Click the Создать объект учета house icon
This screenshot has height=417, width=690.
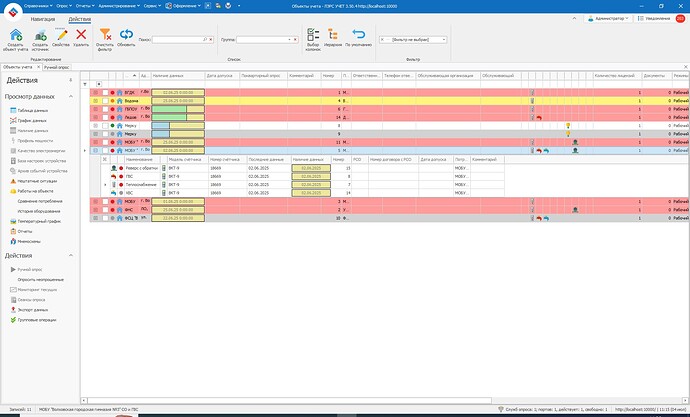[x=16, y=35]
